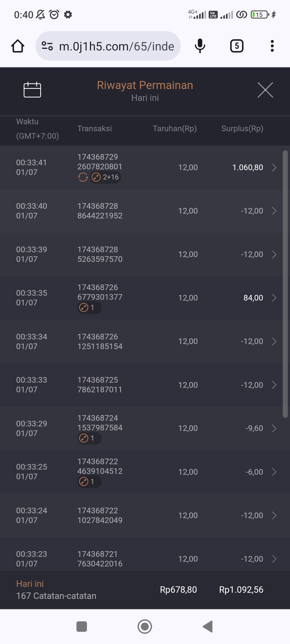This screenshot has height=644, width=290.
Task: Expand the -9,60 surplus row chevron
Action: pos(274,428)
